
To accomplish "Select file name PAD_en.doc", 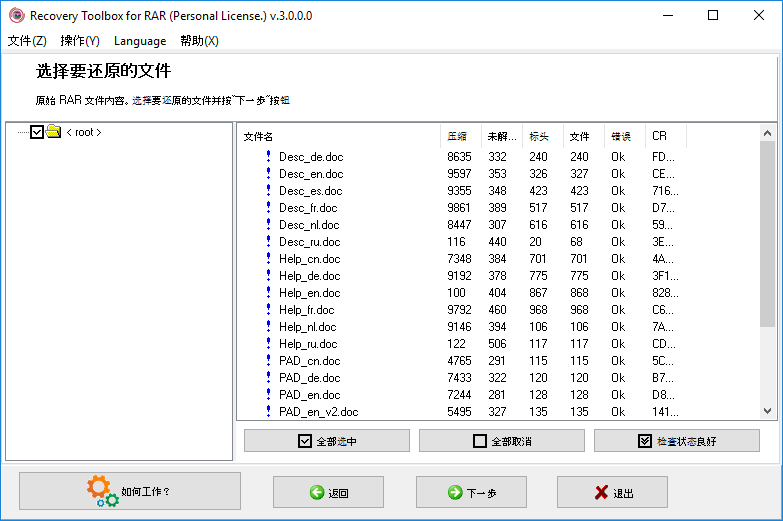I will (x=310, y=395).
